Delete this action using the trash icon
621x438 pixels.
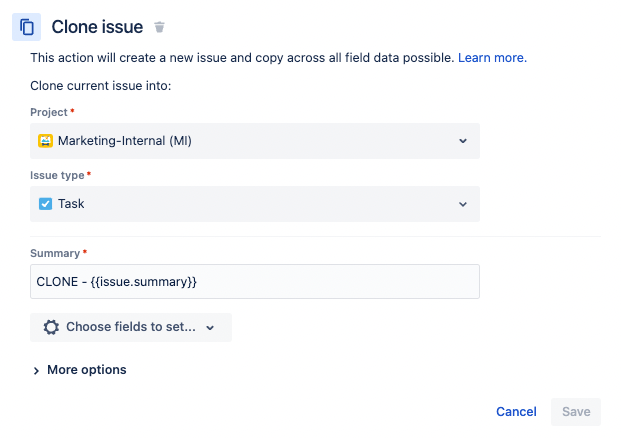coord(160,27)
